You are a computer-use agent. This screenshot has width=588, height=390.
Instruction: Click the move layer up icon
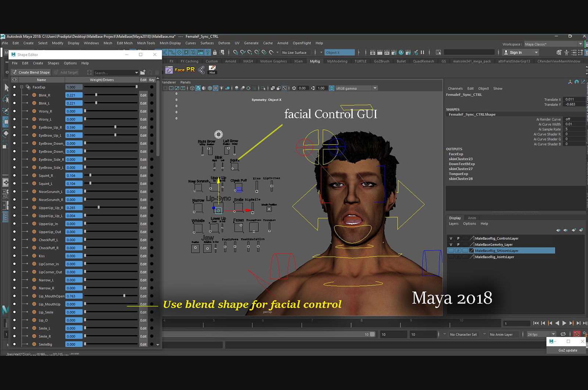point(558,230)
